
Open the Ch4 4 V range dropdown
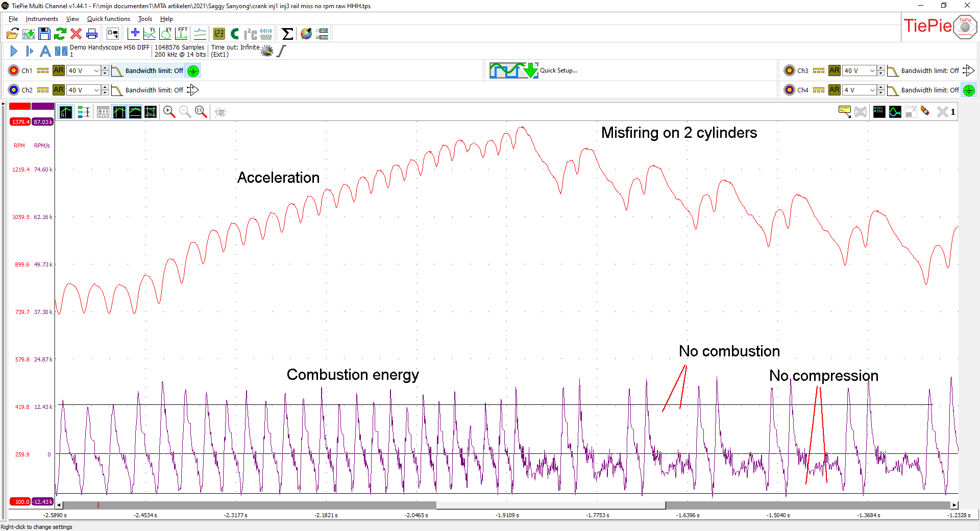point(872,90)
